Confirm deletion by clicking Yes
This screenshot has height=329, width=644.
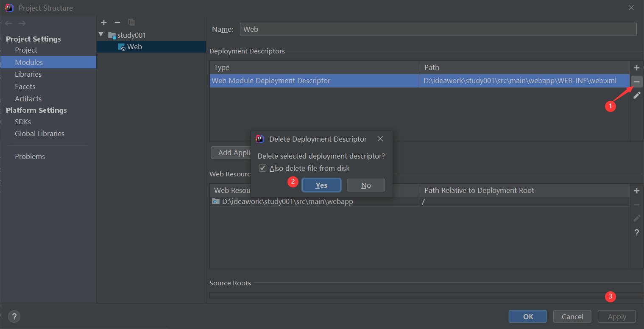[321, 185]
